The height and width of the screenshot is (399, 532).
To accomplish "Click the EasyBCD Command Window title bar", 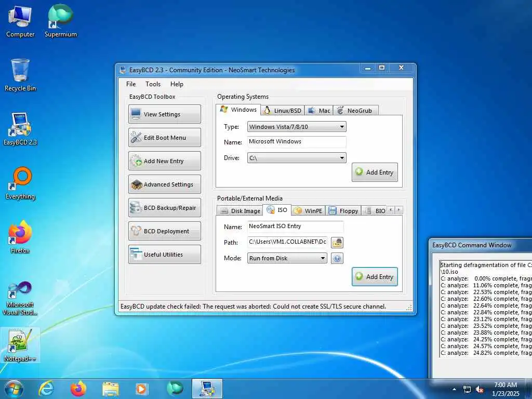I will [x=481, y=245].
